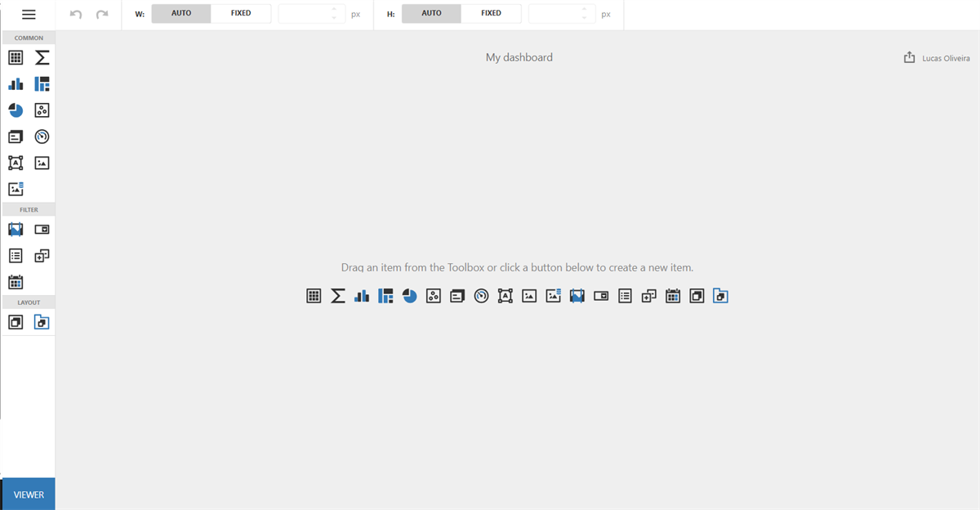
Task: Set height mode to AUTO
Action: coord(431,13)
